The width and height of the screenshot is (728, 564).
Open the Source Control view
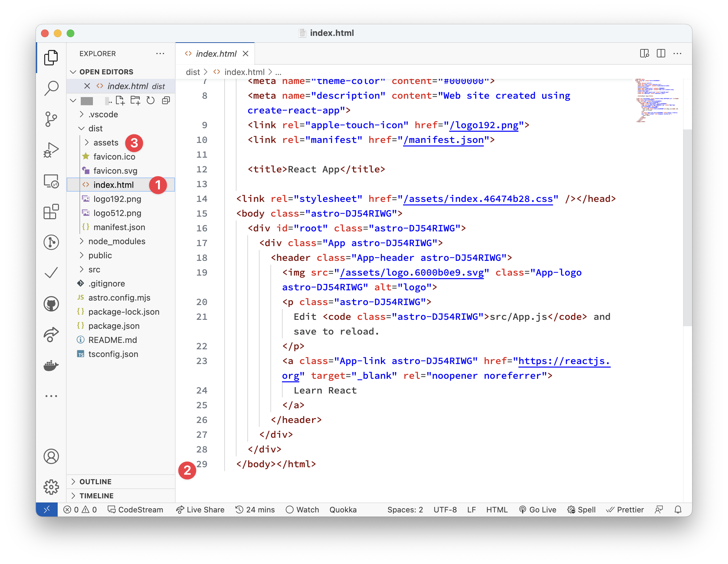pos(51,119)
